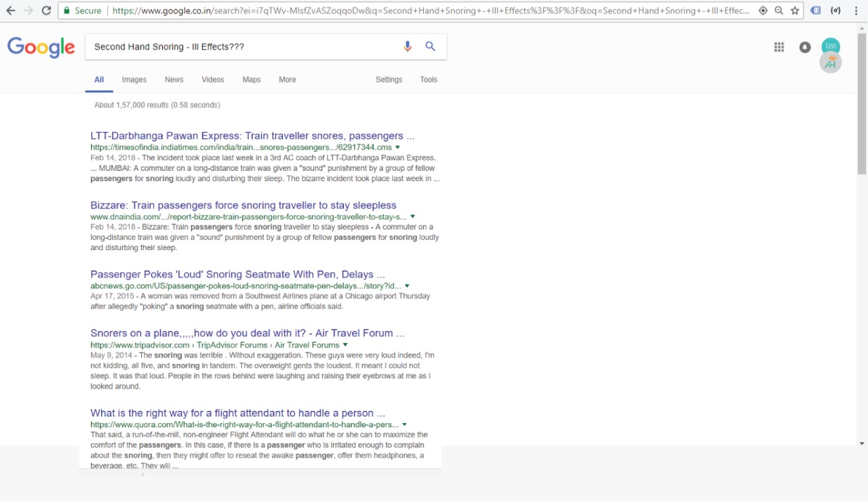Screen dimensions: 868x501
Task: Expand dropdown arrow beside abcnews URL
Action: click(x=407, y=286)
